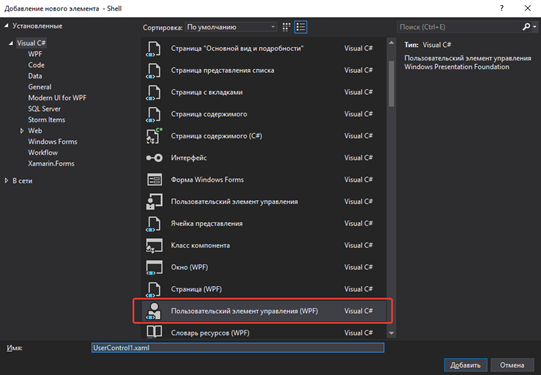Click the search magnifier icon
This screenshot has height=375, width=541.
pos(526,27)
